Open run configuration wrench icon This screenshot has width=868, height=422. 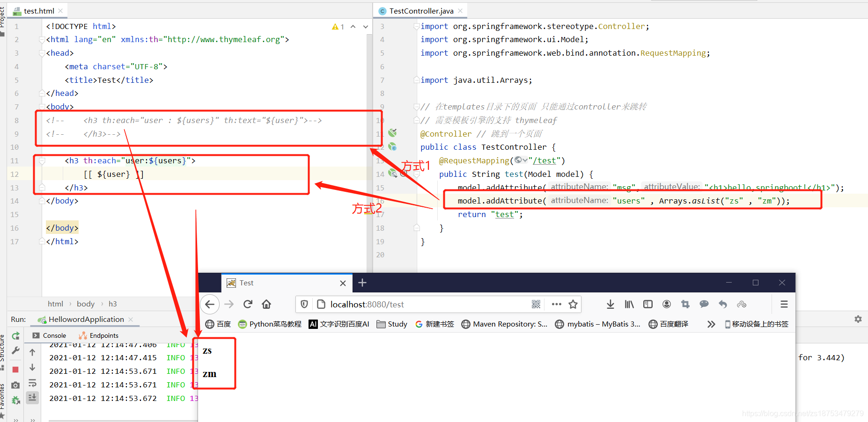click(x=15, y=350)
